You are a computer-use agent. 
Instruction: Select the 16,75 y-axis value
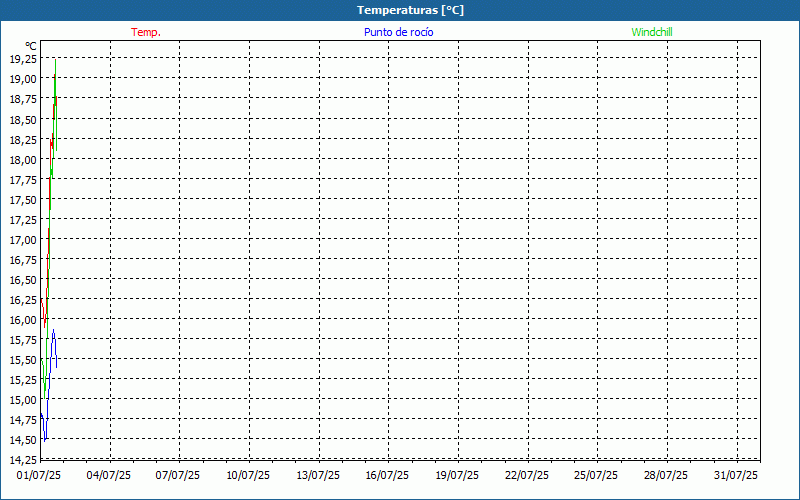[x=23, y=260]
